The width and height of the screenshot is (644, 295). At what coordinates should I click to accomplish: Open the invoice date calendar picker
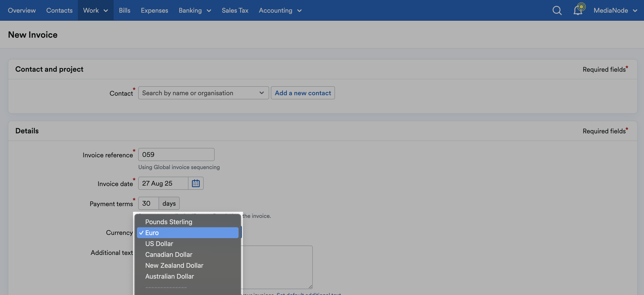pyautogui.click(x=196, y=183)
